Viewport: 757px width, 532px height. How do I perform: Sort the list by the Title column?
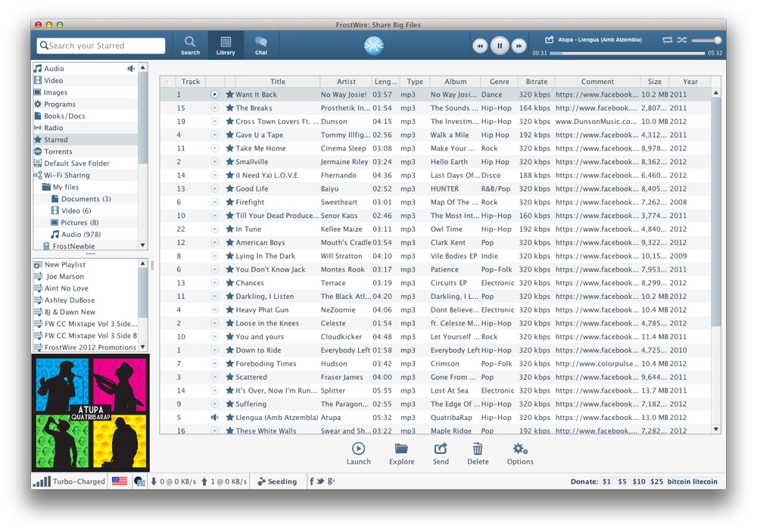pyautogui.click(x=278, y=82)
